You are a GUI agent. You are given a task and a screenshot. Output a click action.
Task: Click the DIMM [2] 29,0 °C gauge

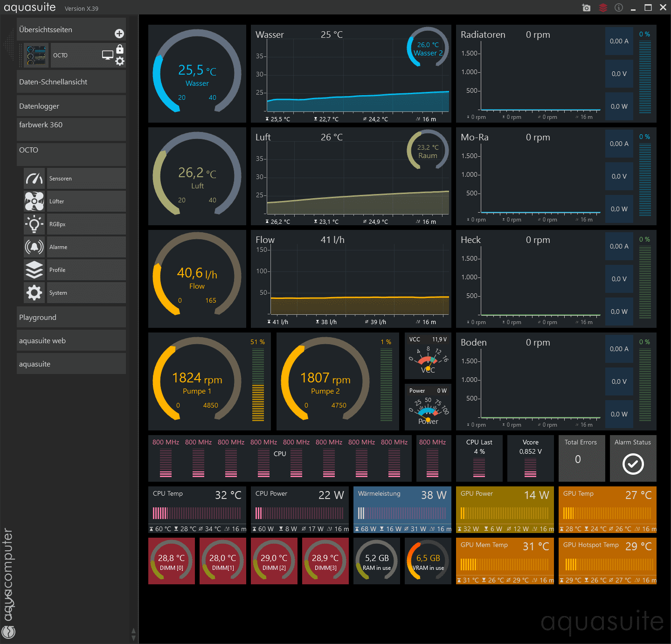[x=274, y=561]
